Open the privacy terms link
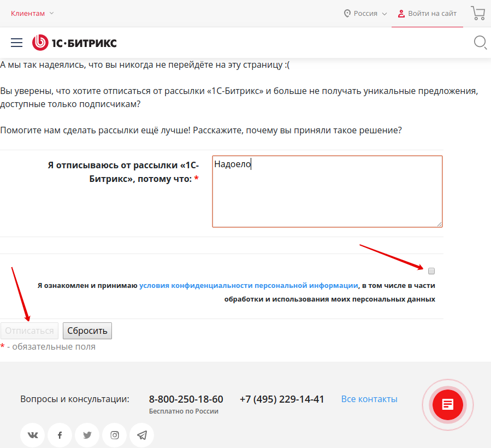Viewport: 491px width, 448px height. coord(249,285)
